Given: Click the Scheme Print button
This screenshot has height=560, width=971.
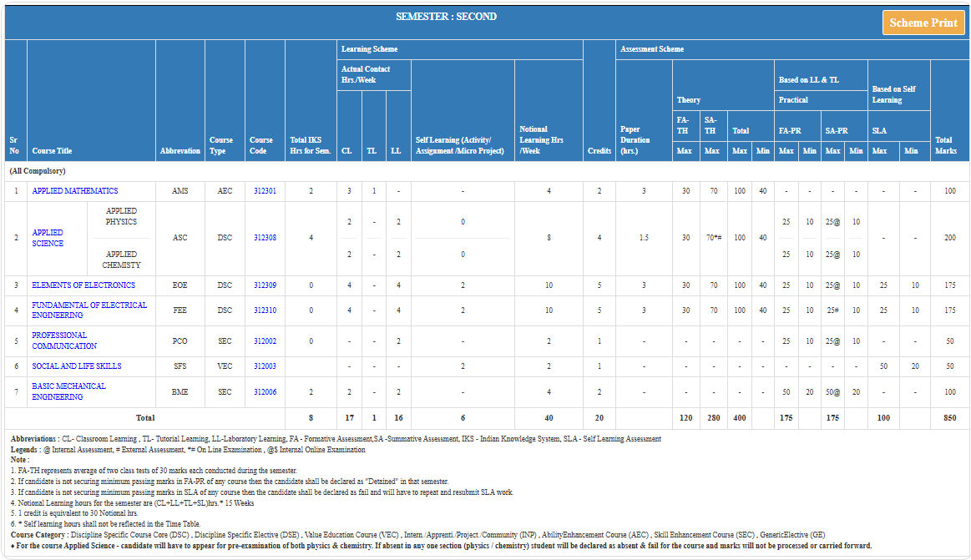Looking at the screenshot, I should [923, 23].
